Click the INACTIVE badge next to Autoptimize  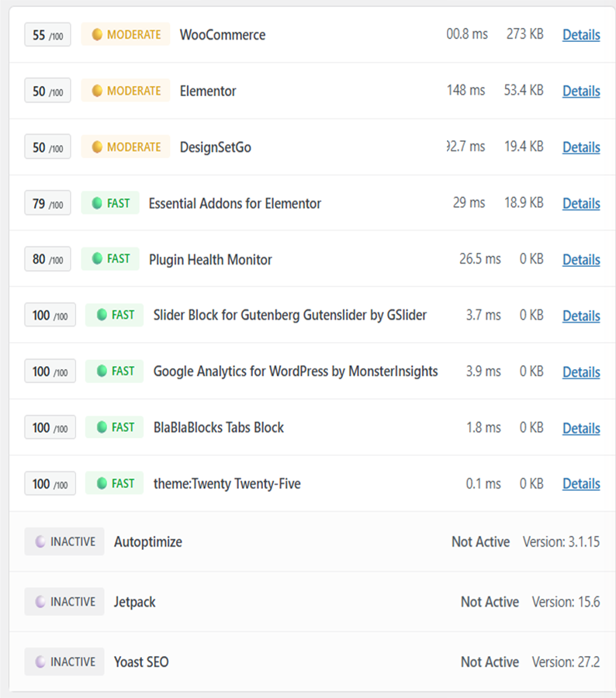[x=64, y=541]
